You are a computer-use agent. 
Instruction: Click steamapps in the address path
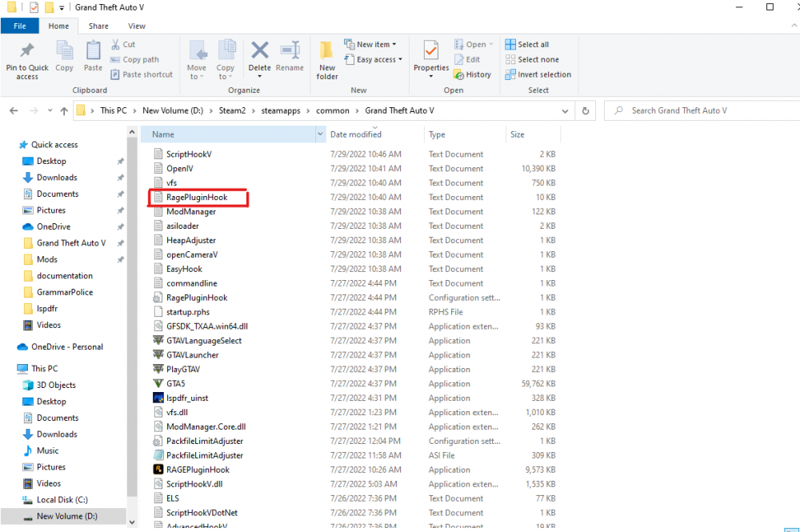tap(281, 110)
